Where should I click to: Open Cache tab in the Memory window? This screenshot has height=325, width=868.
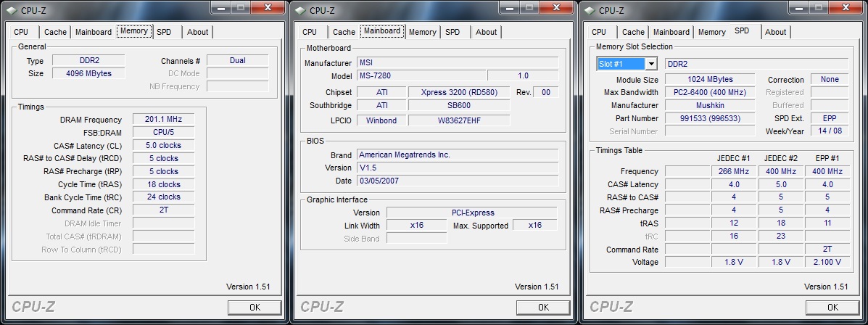(x=55, y=32)
